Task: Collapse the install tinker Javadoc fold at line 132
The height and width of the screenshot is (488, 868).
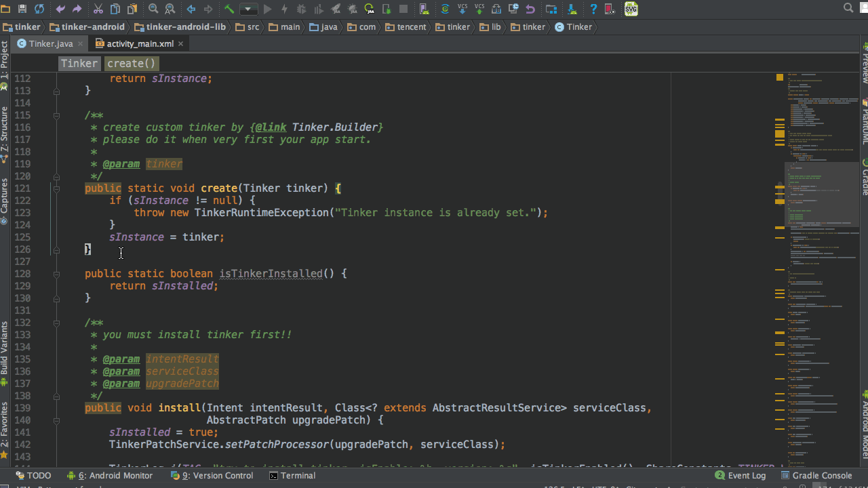Action: point(56,323)
